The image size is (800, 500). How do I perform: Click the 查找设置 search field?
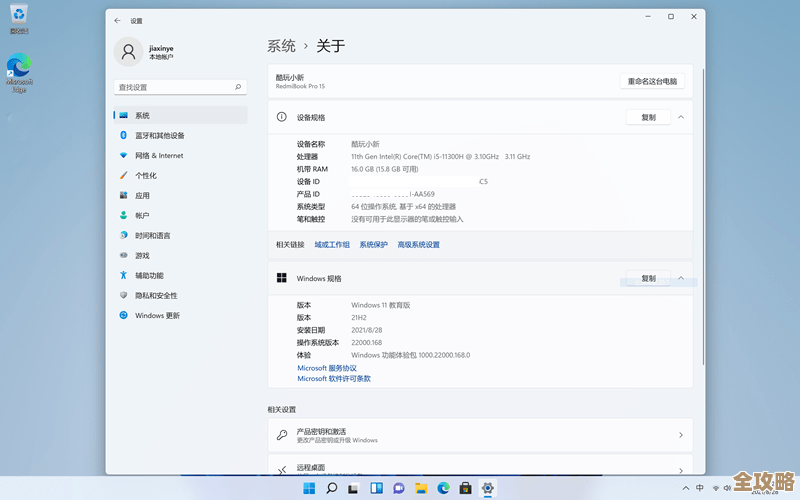180,87
